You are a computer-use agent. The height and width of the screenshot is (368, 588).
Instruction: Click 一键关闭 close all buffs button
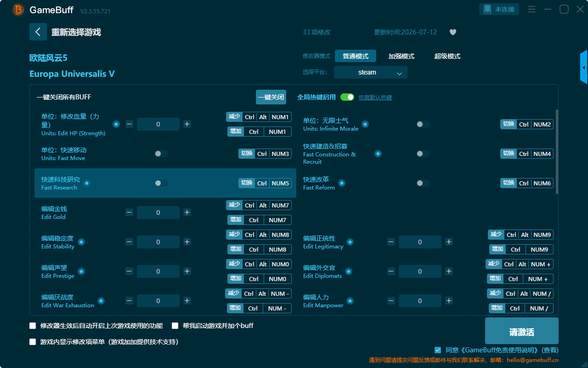[271, 97]
